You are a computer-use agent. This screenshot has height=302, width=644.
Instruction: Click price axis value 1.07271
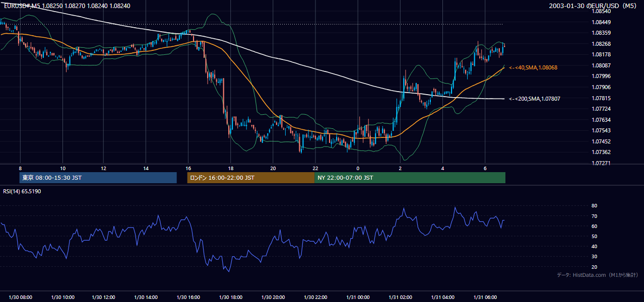(602, 163)
